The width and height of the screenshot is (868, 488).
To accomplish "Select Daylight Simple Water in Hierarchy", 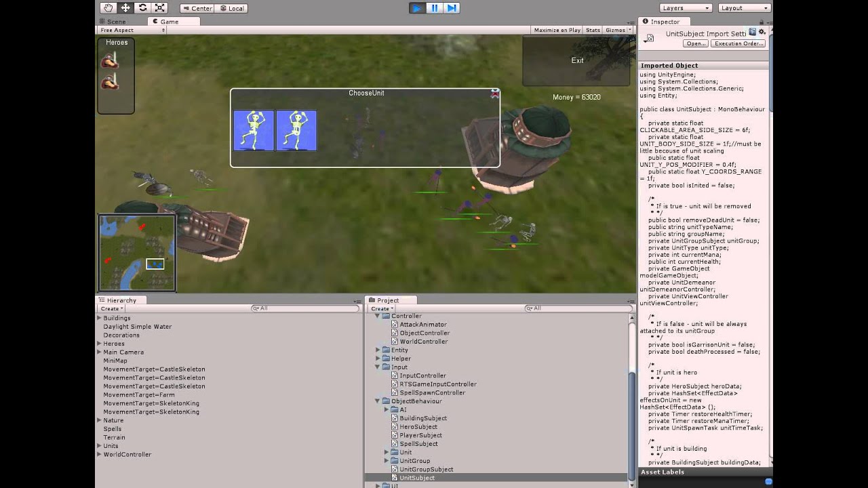I will coord(138,327).
